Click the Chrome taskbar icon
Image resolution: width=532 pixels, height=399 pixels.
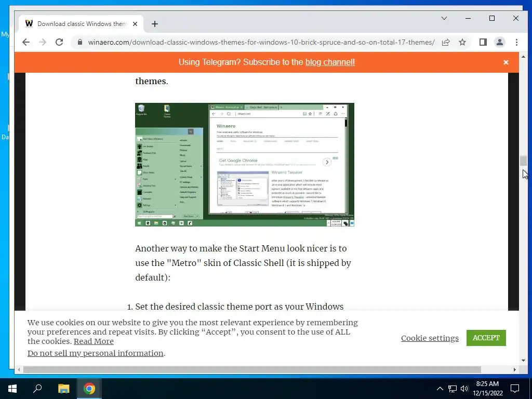pyautogui.click(x=89, y=389)
